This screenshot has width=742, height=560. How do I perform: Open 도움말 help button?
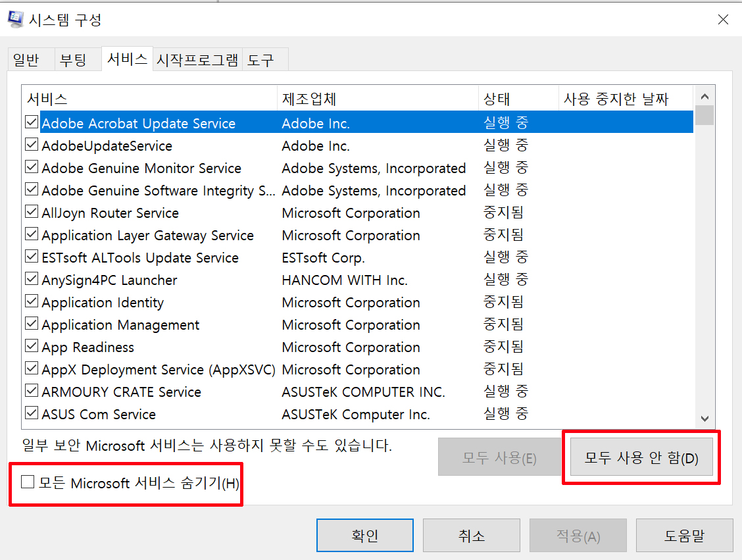684,536
